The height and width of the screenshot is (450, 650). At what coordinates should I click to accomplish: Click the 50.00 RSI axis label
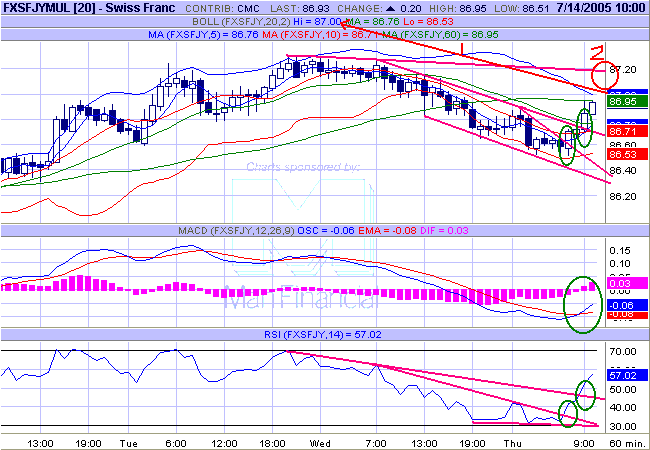tap(623, 390)
